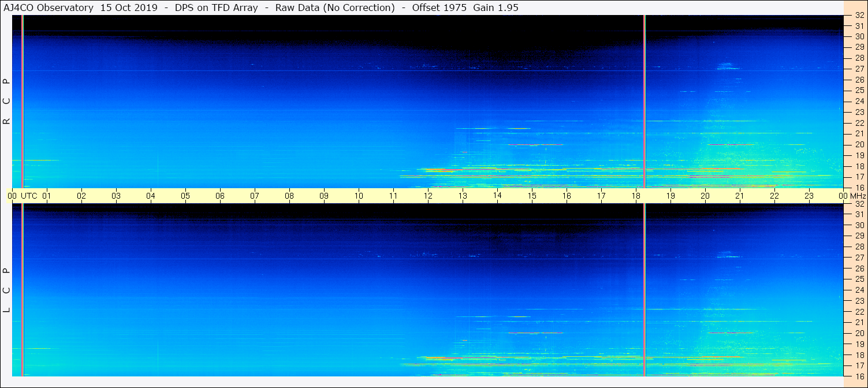Select the 11 hour tick on the time axis
Viewport: 868px width, 388px height.
click(x=393, y=196)
